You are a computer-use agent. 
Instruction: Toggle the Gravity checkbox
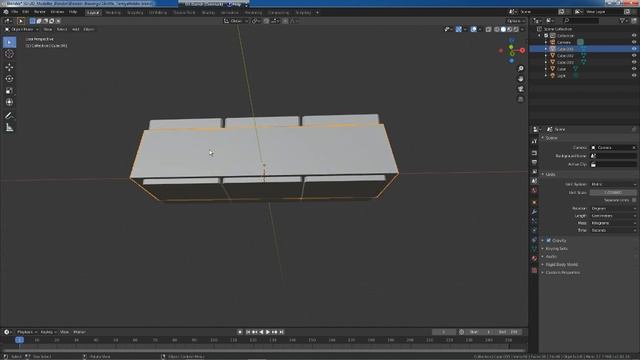549,240
